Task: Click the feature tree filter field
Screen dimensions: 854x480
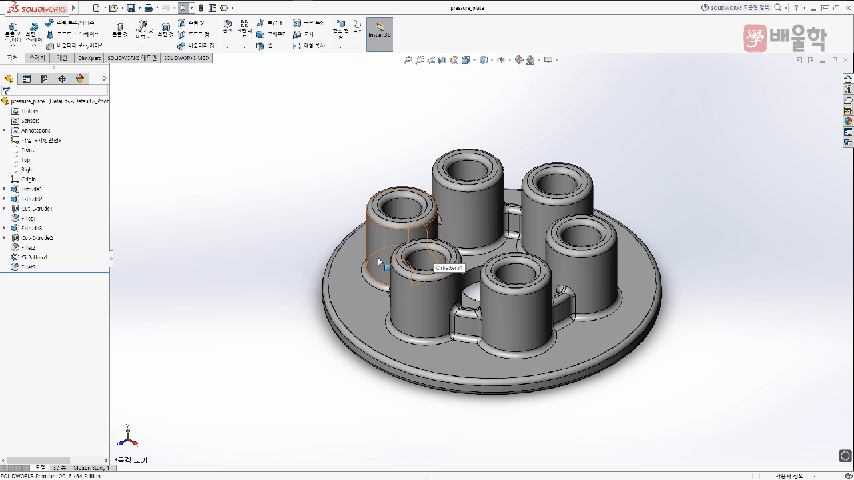Action: point(55,90)
